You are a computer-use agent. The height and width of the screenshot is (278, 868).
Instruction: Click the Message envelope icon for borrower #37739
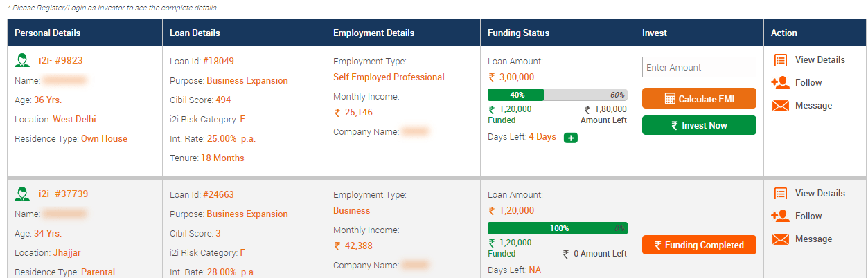click(x=781, y=239)
